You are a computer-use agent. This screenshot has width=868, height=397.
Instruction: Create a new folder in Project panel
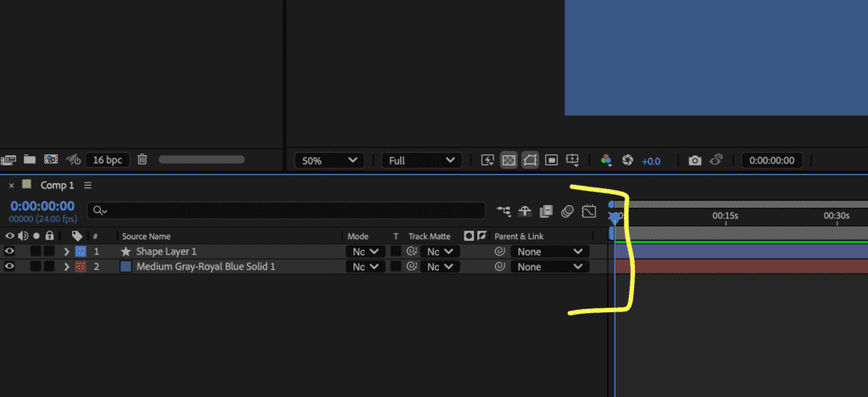30,159
